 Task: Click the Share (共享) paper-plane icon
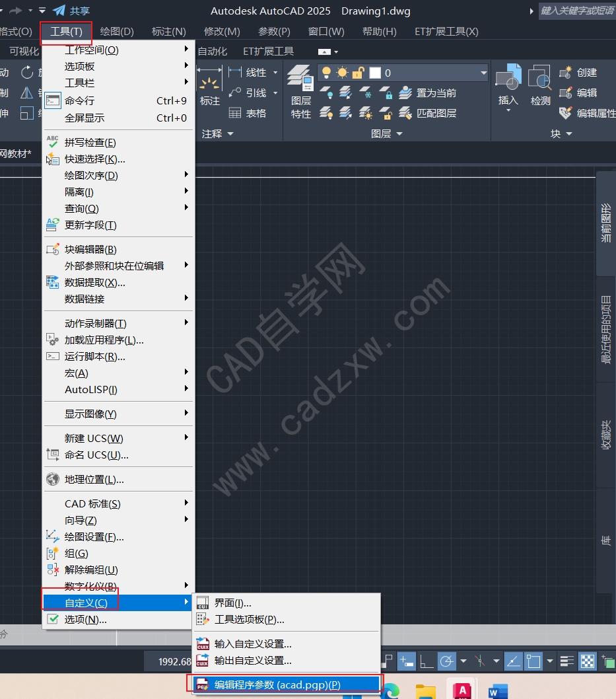click(59, 11)
